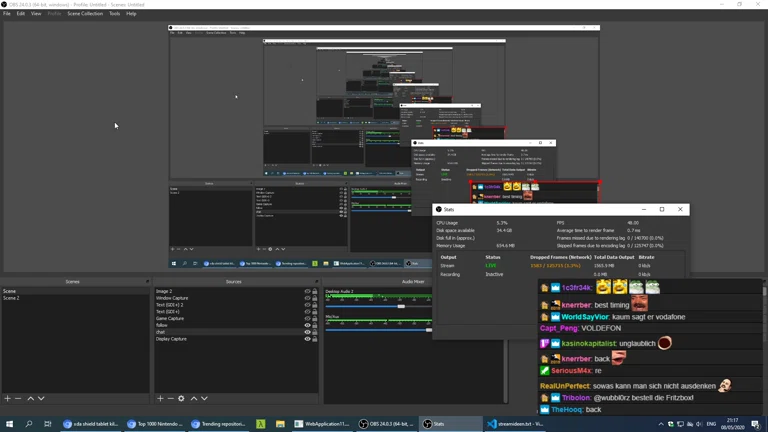This screenshot has width=768, height=432.
Task: Open the File menu
Action: [x=7, y=14]
